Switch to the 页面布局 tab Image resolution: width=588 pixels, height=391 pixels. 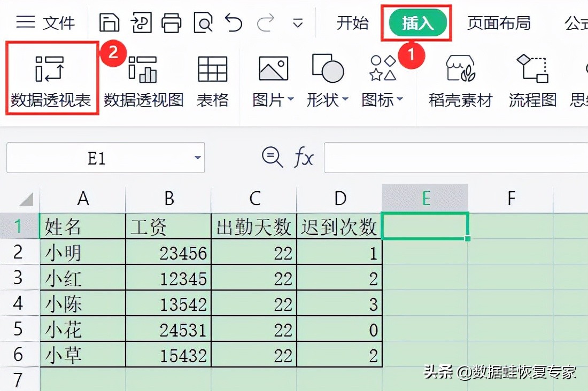499,23
